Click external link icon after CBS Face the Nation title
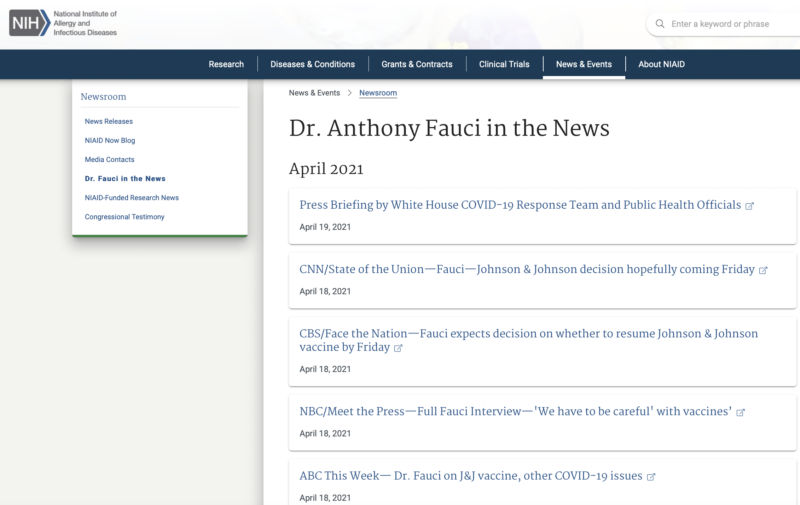800x505 pixels. (x=398, y=348)
